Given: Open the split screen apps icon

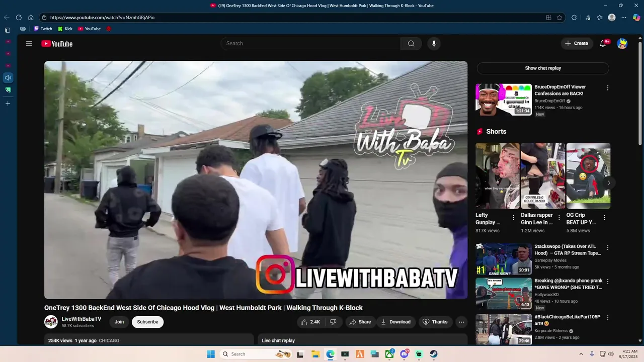Looking at the screenshot, I should pos(548,17).
